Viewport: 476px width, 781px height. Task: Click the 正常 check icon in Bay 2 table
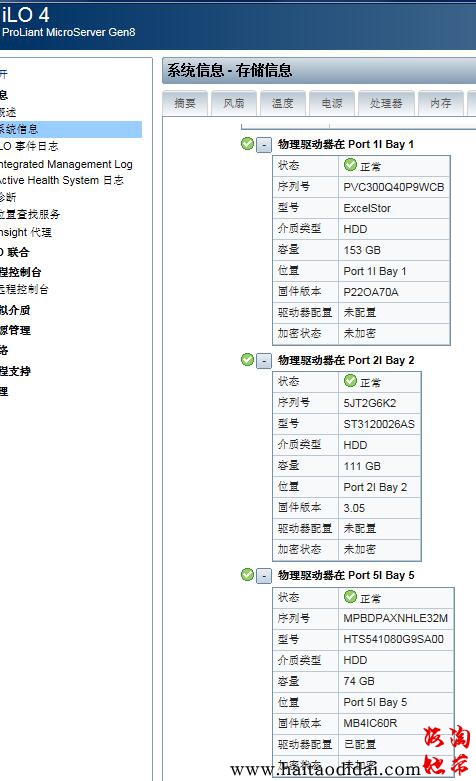pyautogui.click(x=351, y=381)
